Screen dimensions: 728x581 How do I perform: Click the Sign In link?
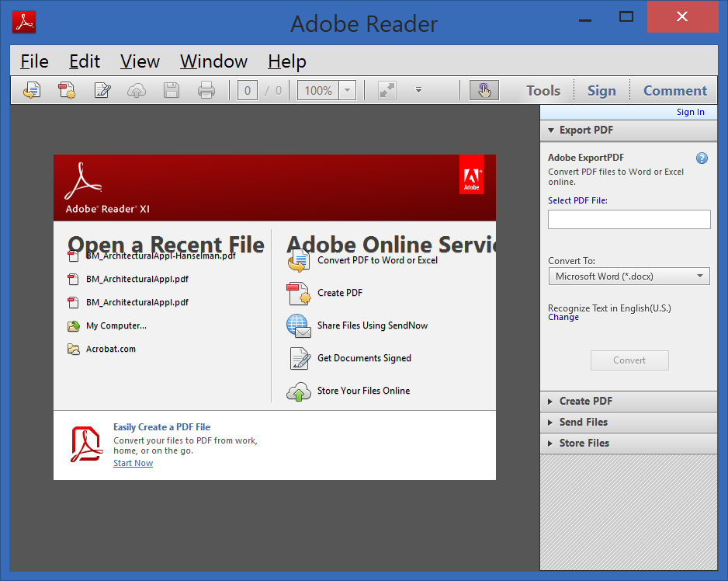tap(690, 112)
